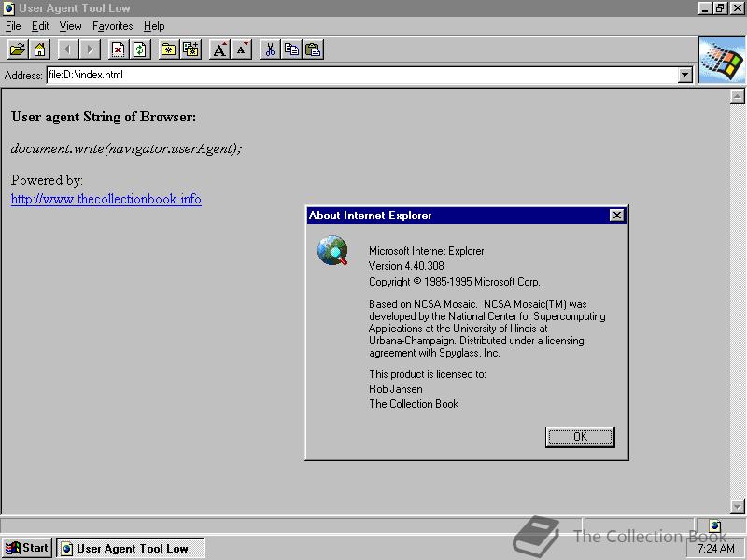Click the Back arrow toolbar button
This screenshot has width=747, height=560.
coord(67,49)
